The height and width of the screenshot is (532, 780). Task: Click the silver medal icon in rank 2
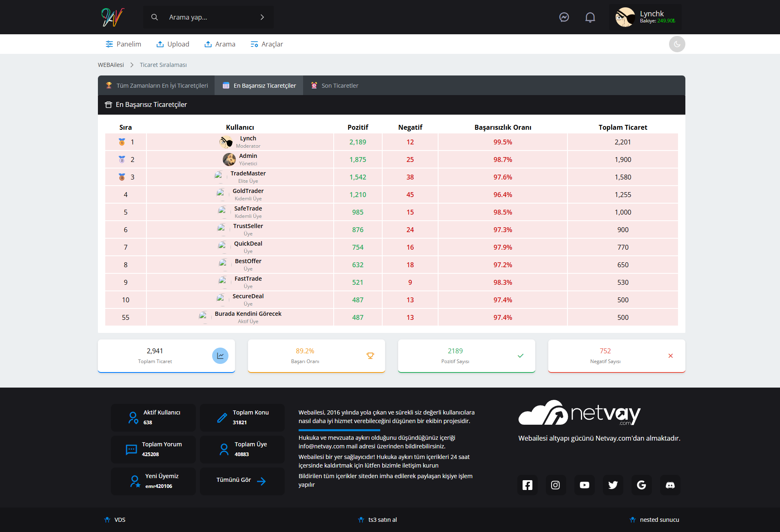click(x=122, y=160)
